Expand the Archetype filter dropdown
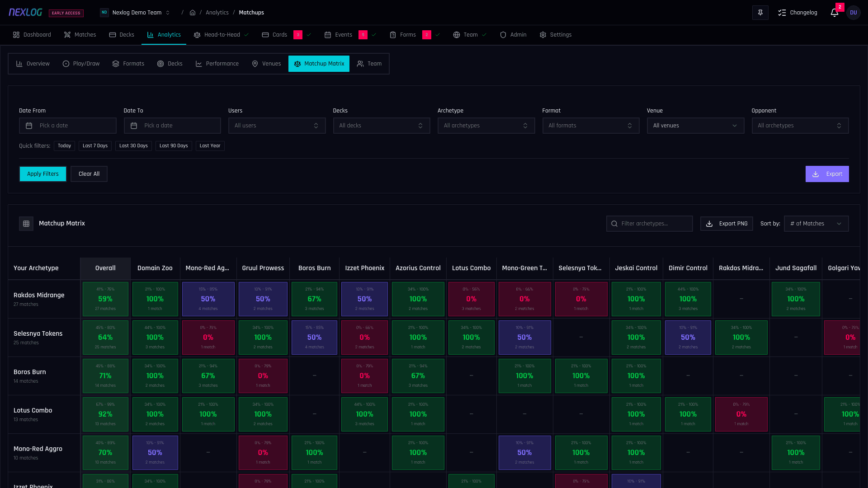Image resolution: width=868 pixels, height=488 pixels. [486, 126]
